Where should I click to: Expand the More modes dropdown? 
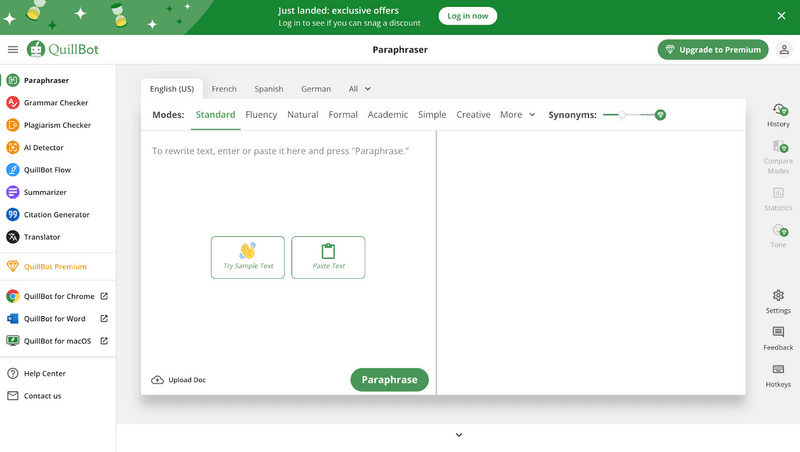[x=518, y=115]
